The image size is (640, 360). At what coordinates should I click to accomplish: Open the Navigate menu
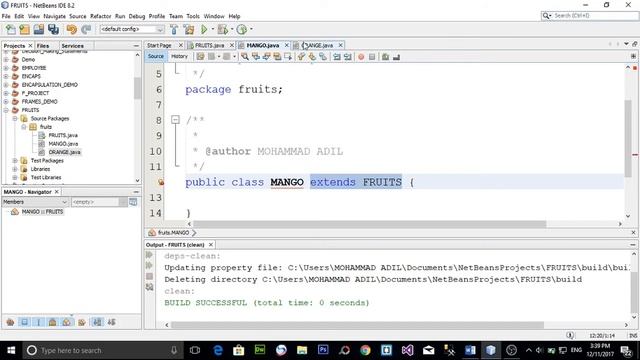tap(54, 16)
